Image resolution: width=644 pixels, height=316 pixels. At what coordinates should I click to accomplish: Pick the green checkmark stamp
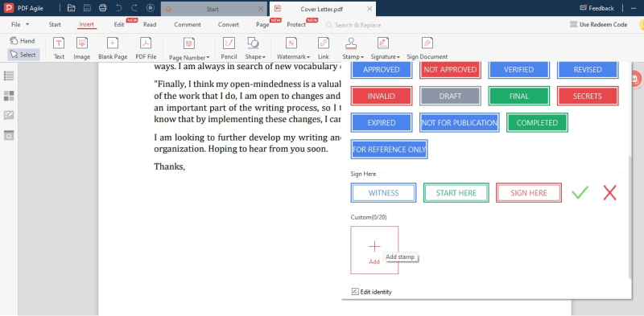point(580,192)
